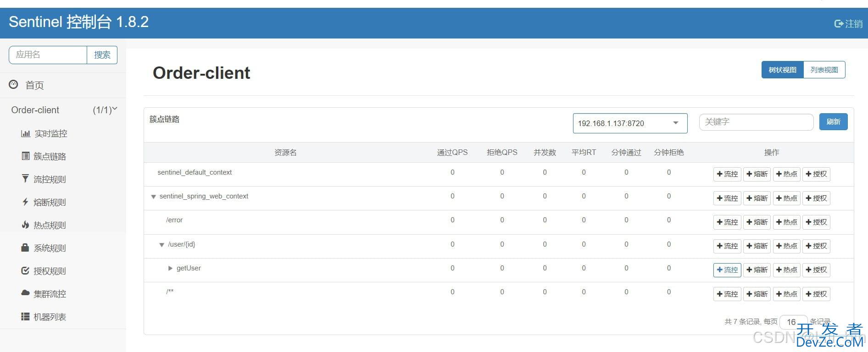Click the 熔断规则 lightning bolt icon
The image size is (868, 352).
[x=26, y=202]
